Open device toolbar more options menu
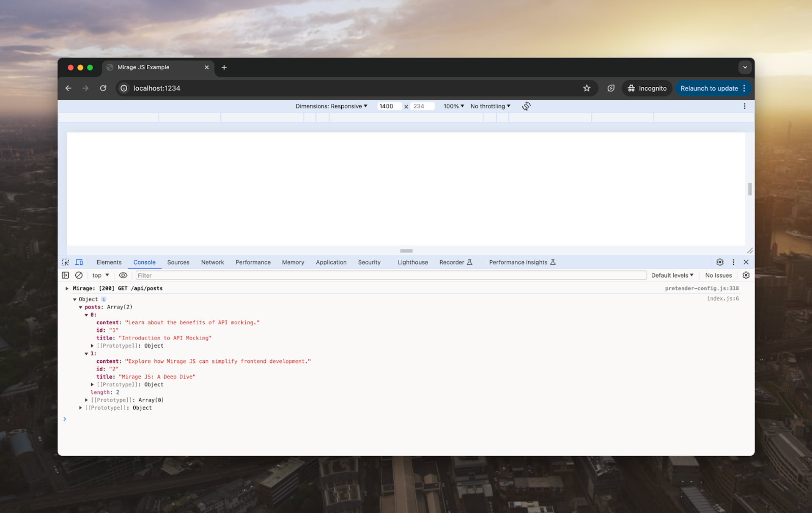812x513 pixels. pos(744,106)
